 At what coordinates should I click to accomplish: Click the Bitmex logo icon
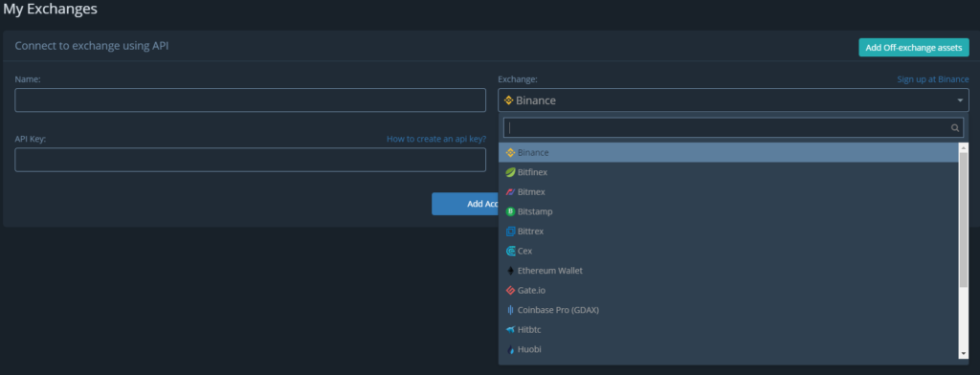[x=510, y=192]
